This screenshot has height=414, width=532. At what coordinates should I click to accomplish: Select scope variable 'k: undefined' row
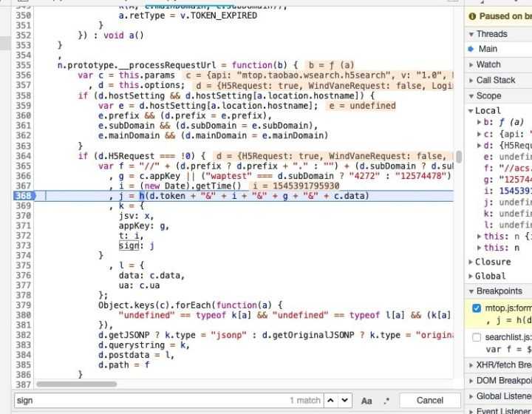(x=508, y=214)
